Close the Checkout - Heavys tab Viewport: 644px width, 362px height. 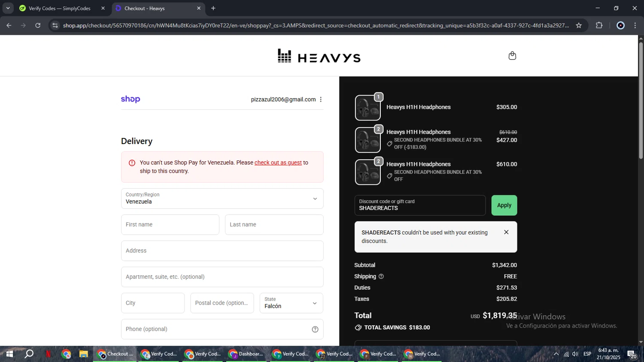pos(199,8)
